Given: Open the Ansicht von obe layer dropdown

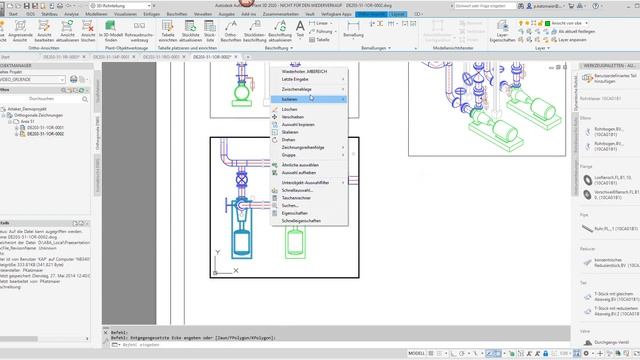Looking at the screenshot, I should pyautogui.click(x=587, y=23).
